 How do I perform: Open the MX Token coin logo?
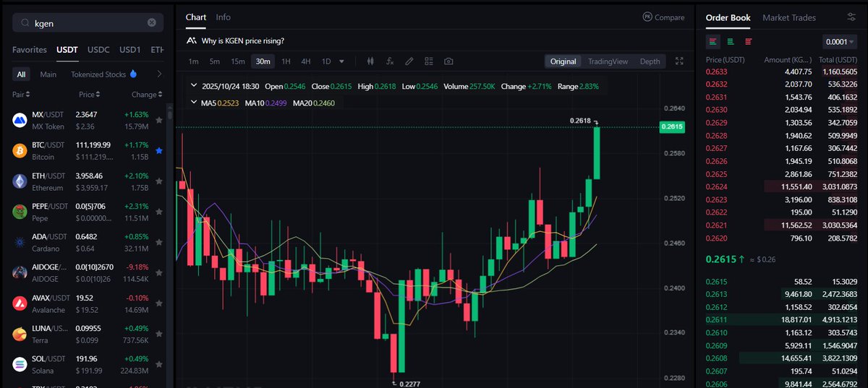20,120
